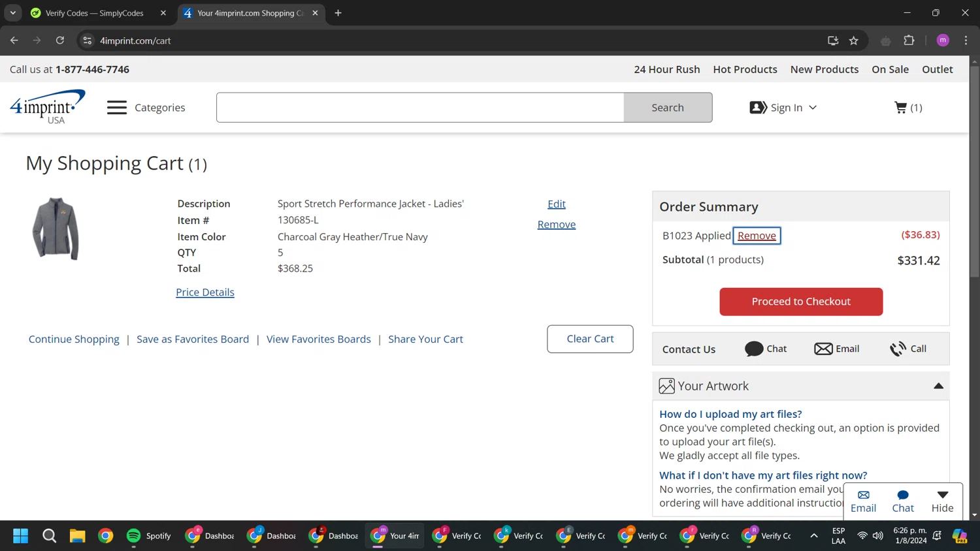Edit the Sport Stretch Jacket cart item
This screenshot has width=980, height=551.
point(557,204)
